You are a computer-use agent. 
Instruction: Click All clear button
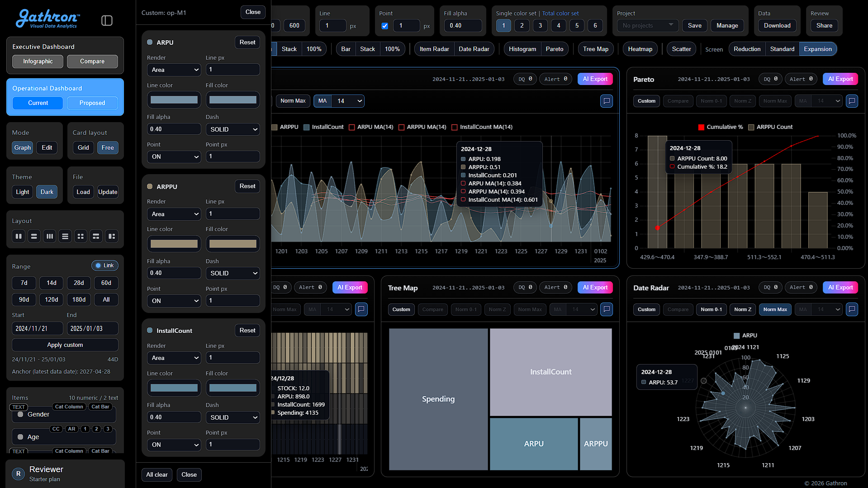157,474
